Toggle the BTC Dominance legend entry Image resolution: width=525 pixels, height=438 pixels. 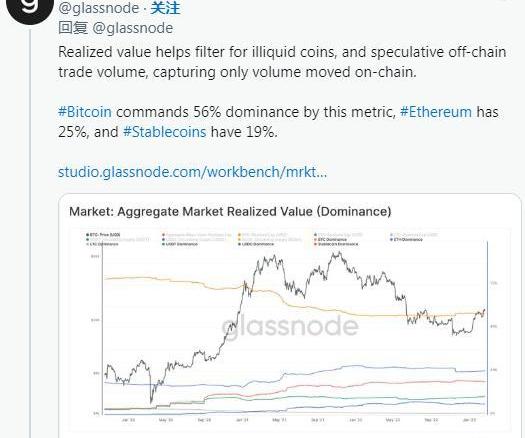coord(330,239)
